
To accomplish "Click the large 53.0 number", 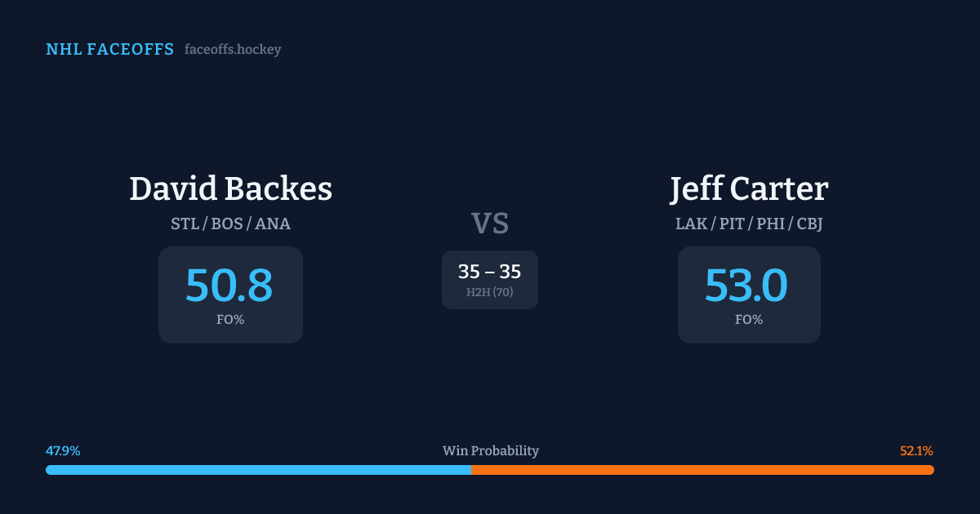I will coord(746,286).
